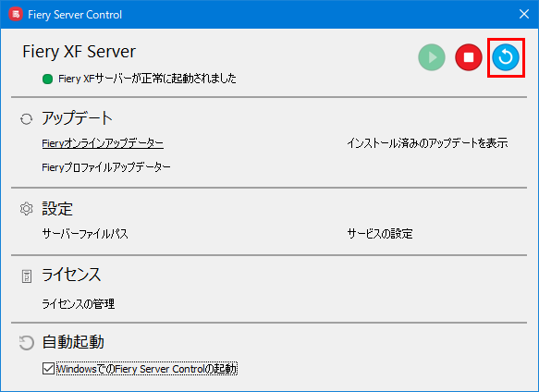Click the green start server play button
The image size is (539, 392).
432,57
